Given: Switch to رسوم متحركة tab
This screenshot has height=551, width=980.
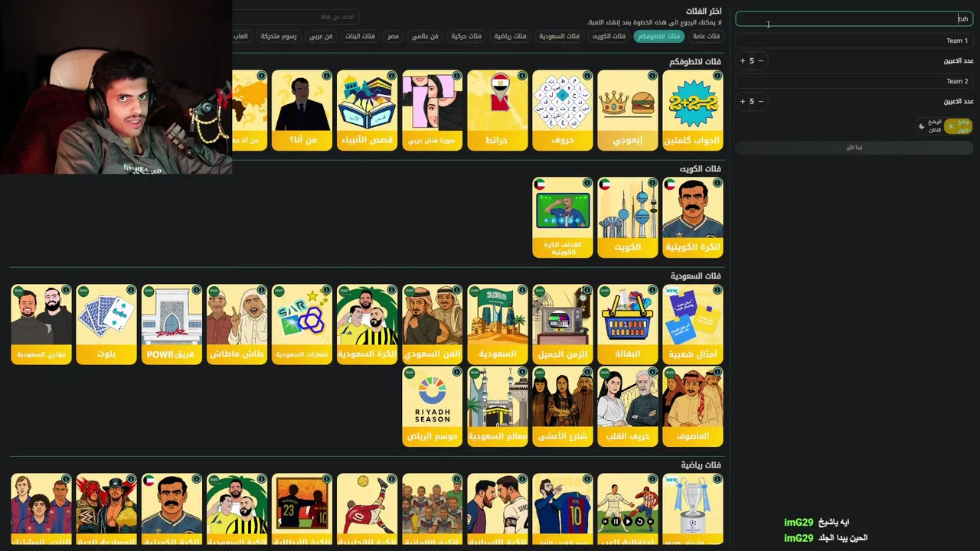Looking at the screenshot, I should point(279,36).
